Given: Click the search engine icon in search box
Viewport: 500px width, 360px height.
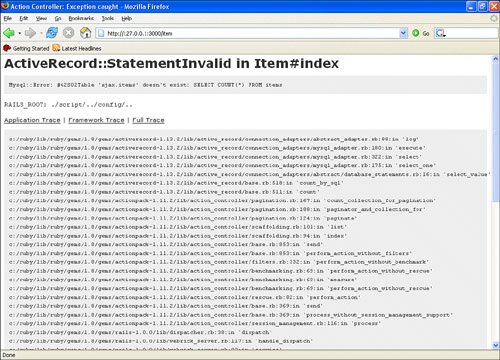Looking at the screenshot, I should [441, 33].
